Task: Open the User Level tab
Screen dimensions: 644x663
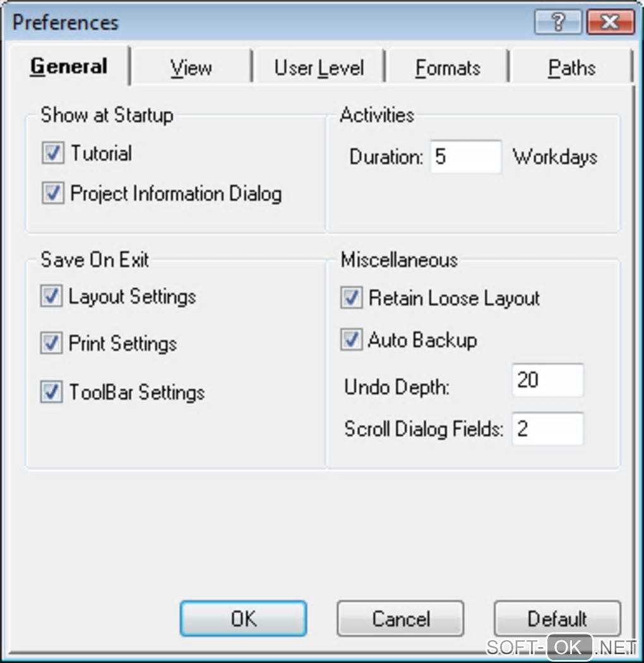Action: pos(319,68)
